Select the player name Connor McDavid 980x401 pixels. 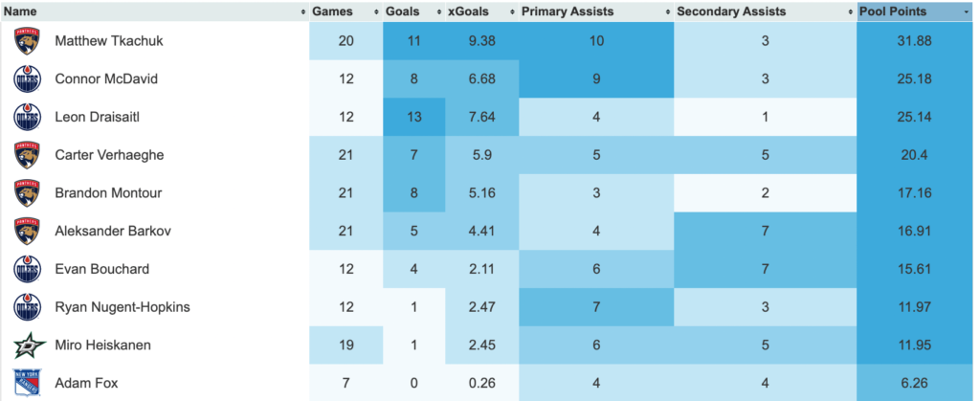(106, 79)
